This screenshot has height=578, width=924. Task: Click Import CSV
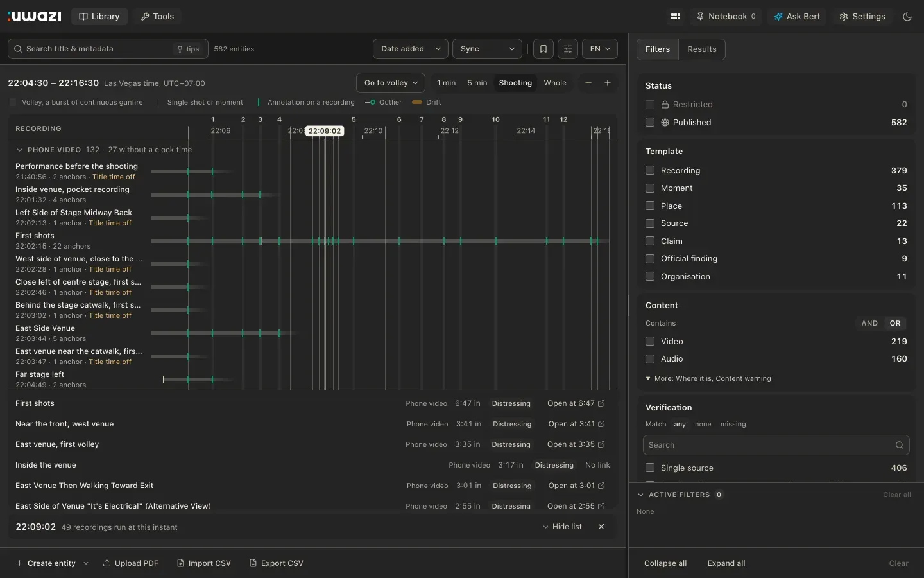(x=203, y=563)
